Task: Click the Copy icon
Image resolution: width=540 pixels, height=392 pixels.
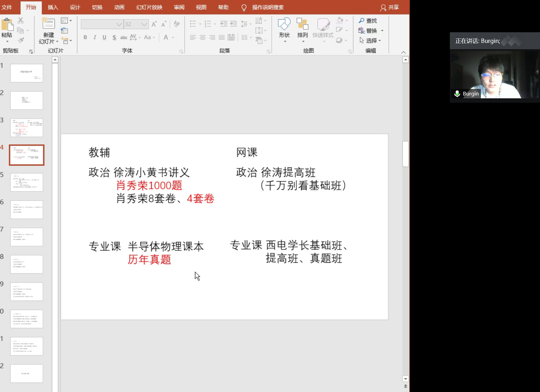Action: pyautogui.click(x=20, y=30)
